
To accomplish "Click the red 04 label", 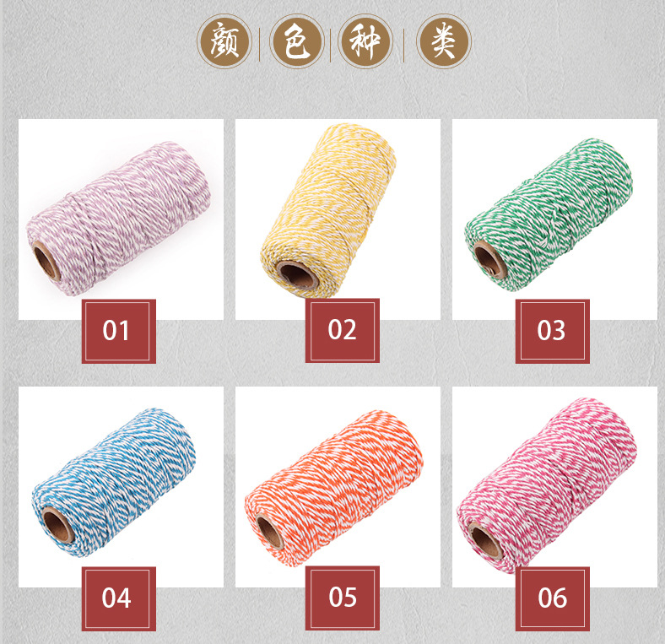I will click(x=119, y=598).
